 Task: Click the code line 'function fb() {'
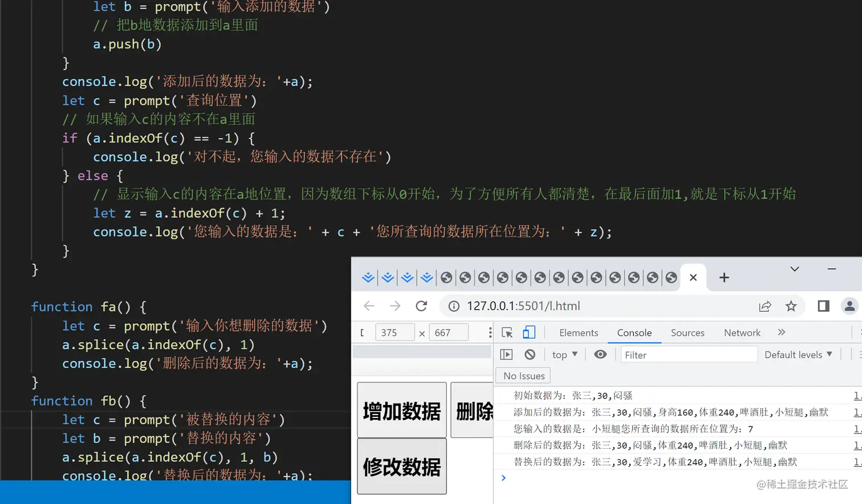pyautogui.click(x=89, y=401)
